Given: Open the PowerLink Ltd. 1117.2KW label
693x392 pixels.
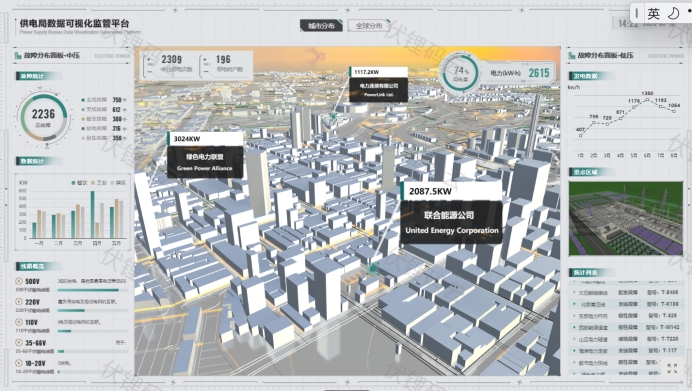Looking at the screenshot, I should (x=378, y=84).
